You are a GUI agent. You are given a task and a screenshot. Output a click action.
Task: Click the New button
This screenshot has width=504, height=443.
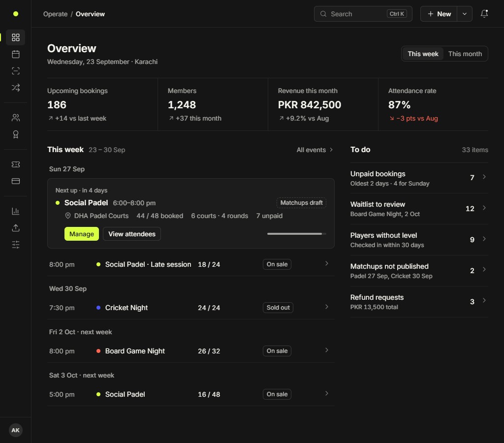(x=439, y=14)
